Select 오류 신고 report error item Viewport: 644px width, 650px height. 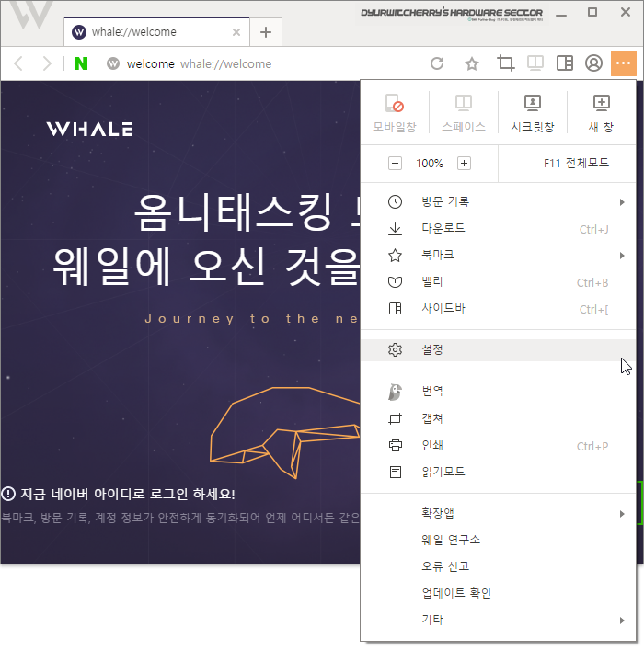pyautogui.click(x=498, y=566)
